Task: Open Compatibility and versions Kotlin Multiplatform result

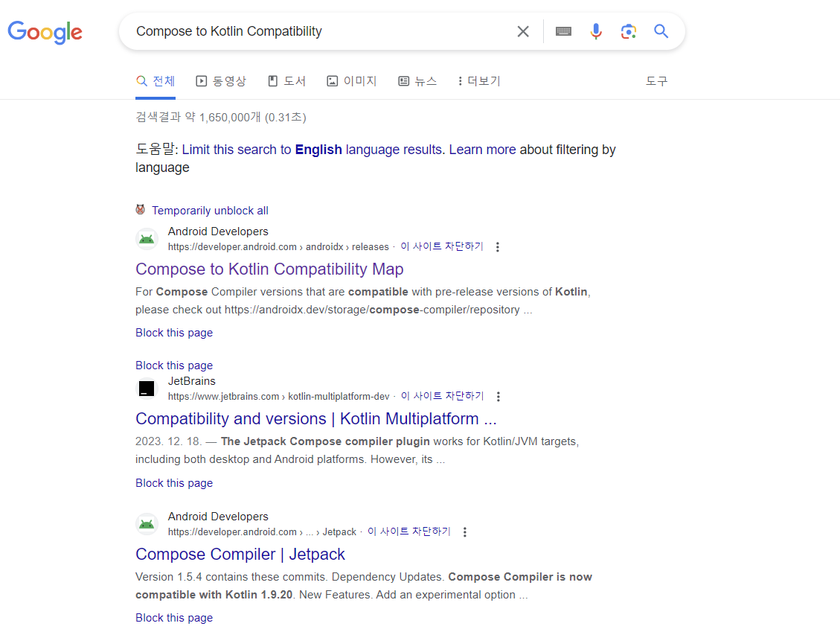Action: [x=316, y=418]
